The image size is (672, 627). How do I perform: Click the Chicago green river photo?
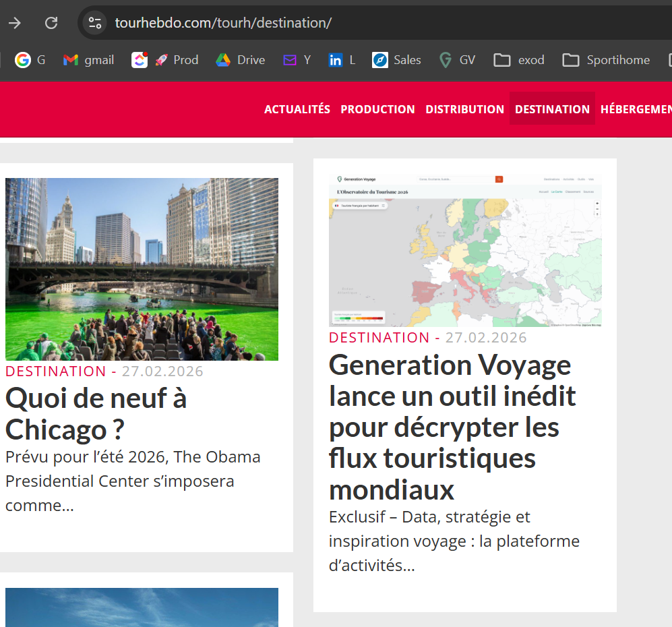click(142, 269)
